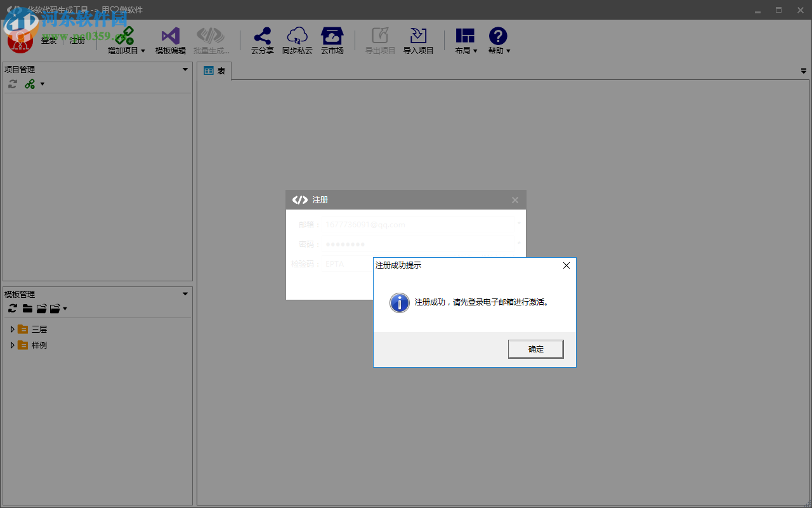Screen dimensions: 812x508
Task: Refresh the 项目管理 project list
Action: pyautogui.click(x=13, y=84)
